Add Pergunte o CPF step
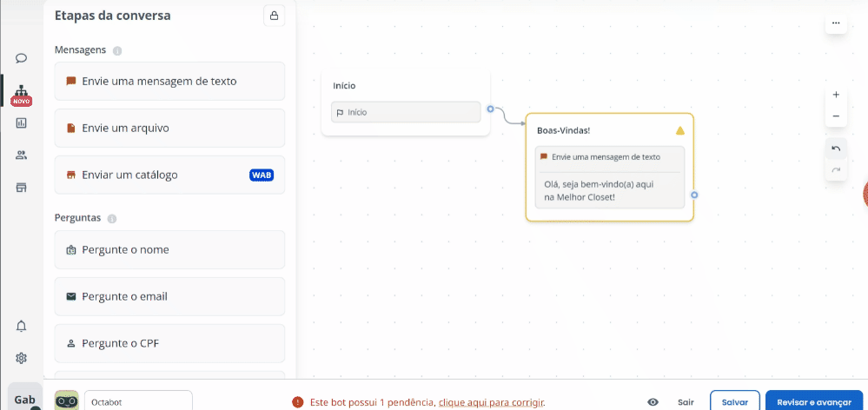 (x=169, y=343)
